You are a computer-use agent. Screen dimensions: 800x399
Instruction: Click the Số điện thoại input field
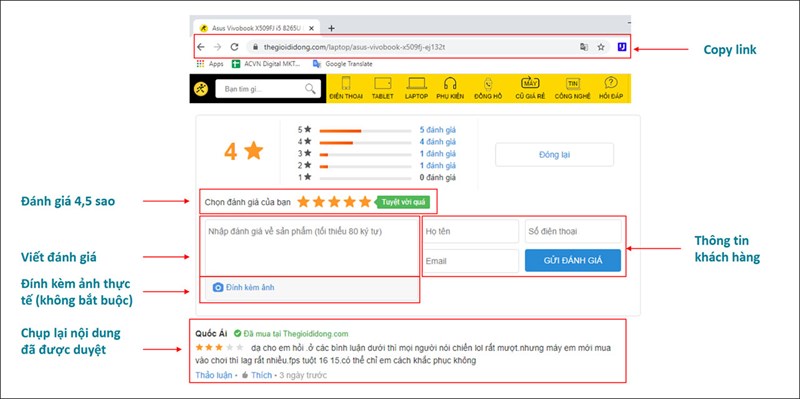tap(573, 231)
